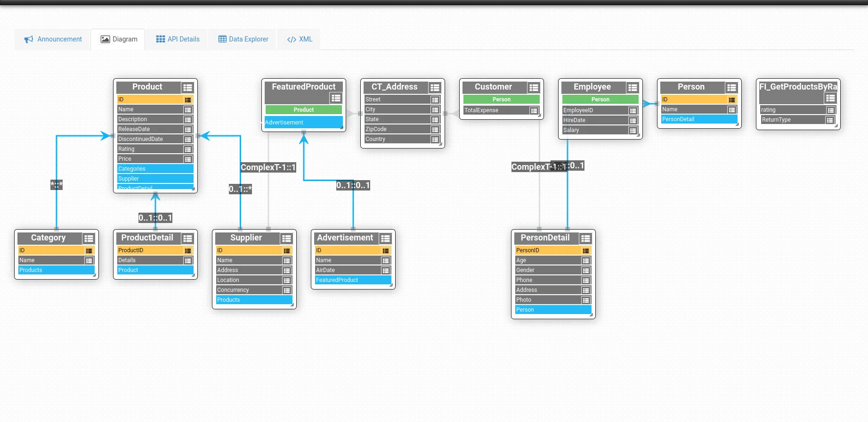
Task: Switch to the API Details tab
Action: click(178, 39)
